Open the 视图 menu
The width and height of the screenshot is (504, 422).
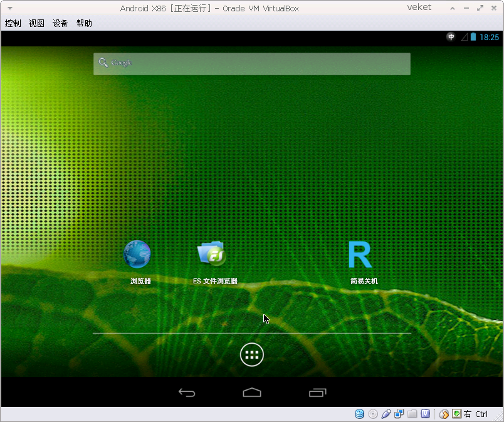click(36, 23)
